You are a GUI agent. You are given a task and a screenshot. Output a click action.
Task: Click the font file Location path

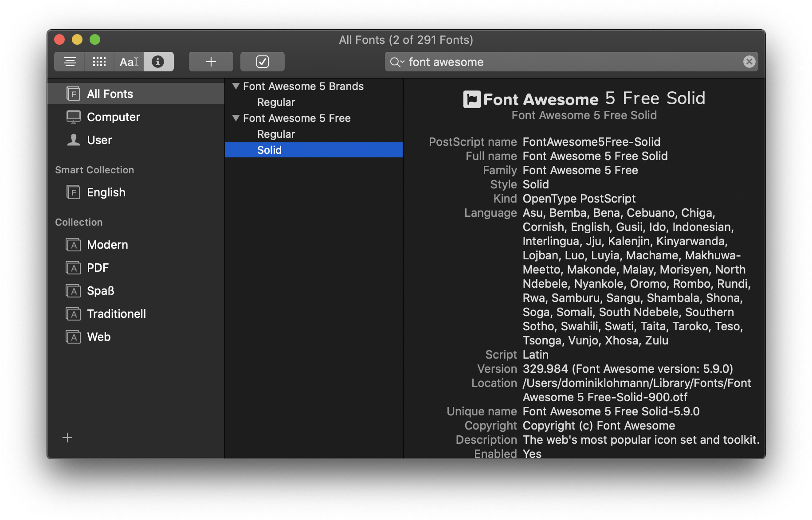(637, 390)
